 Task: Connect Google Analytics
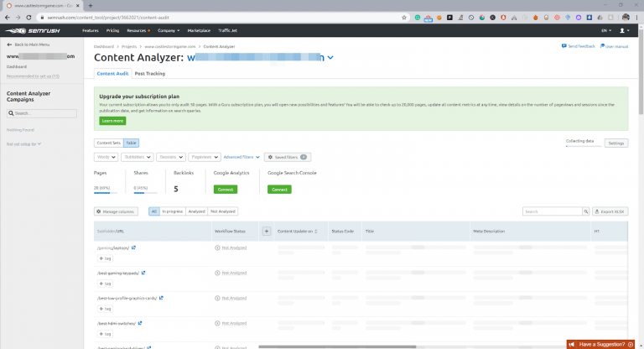[226, 189]
